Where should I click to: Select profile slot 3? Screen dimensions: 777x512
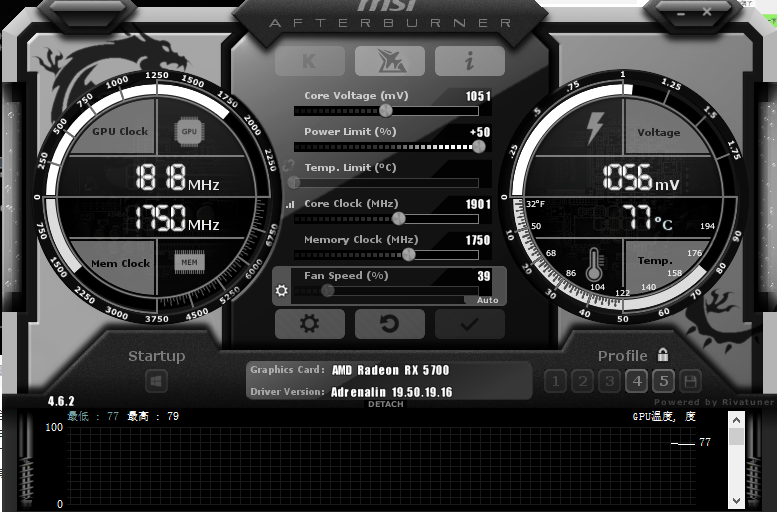coord(610,381)
